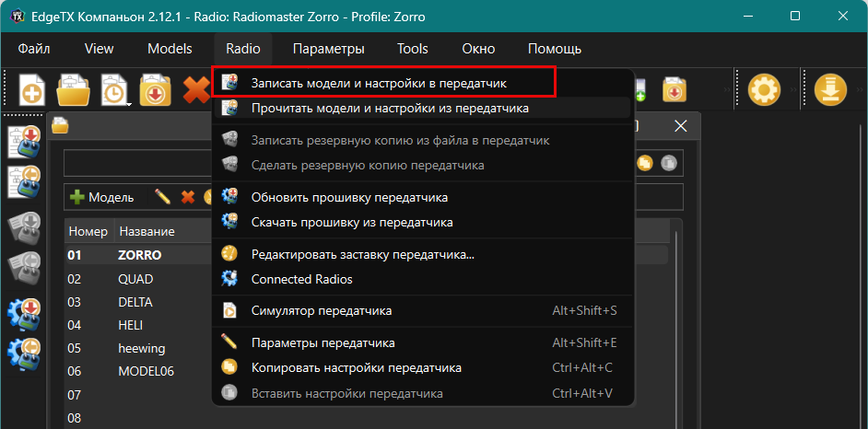
Task: Select model row 01 ZORRO
Action: click(139, 255)
